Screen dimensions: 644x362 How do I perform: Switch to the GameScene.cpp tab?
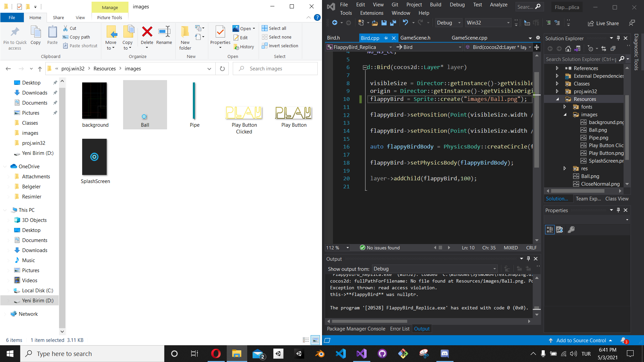pyautogui.click(x=469, y=38)
